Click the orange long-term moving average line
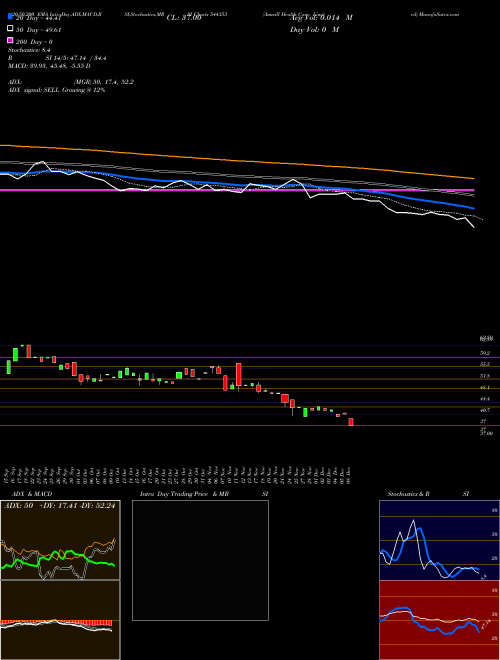Viewport: 500px width, 660px height. pos(237,160)
